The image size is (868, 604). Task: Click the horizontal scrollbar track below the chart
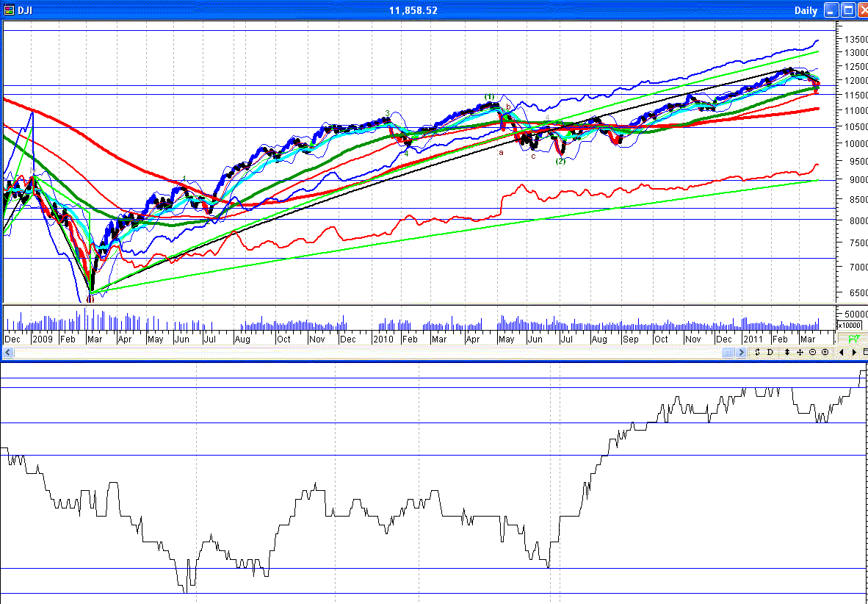click(x=367, y=352)
